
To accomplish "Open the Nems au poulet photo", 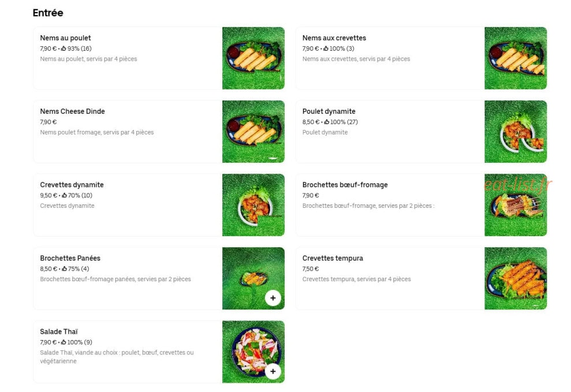I will (253, 58).
